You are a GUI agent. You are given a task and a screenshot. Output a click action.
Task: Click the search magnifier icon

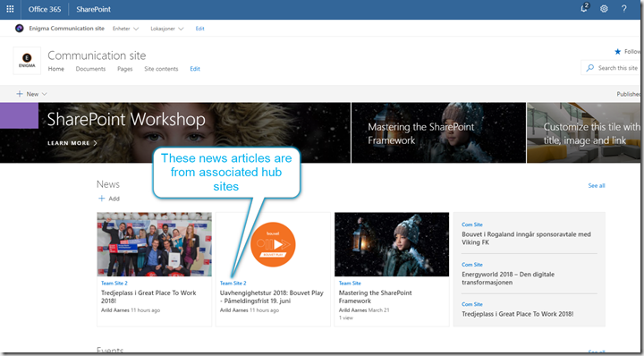590,68
